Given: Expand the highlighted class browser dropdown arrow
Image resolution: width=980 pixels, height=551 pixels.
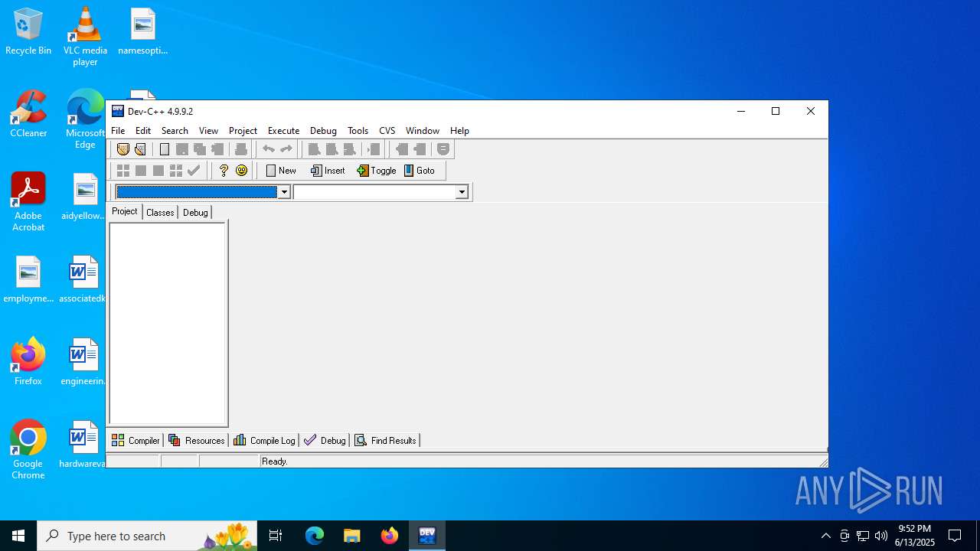Looking at the screenshot, I should pyautogui.click(x=284, y=192).
